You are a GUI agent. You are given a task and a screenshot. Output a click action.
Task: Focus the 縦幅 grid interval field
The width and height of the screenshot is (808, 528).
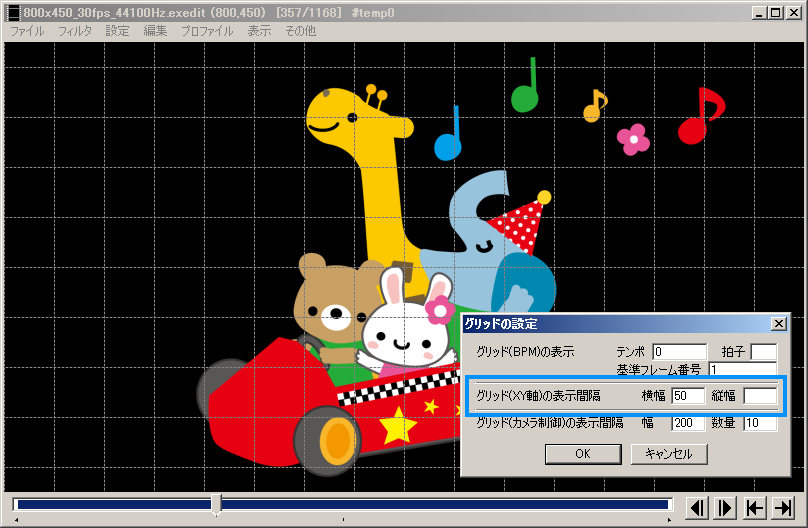click(x=760, y=396)
